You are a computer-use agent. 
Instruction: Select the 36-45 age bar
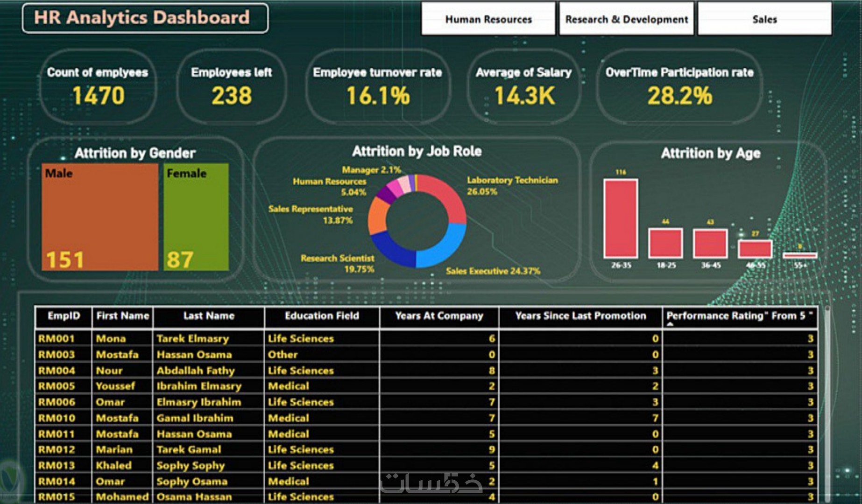click(x=710, y=243)
